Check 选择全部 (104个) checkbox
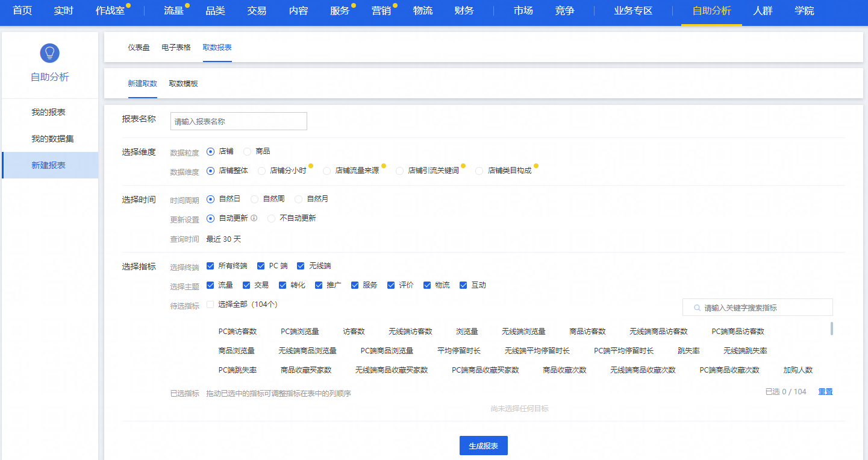This screenshot has height=460, width=868. tap(210, 304)
